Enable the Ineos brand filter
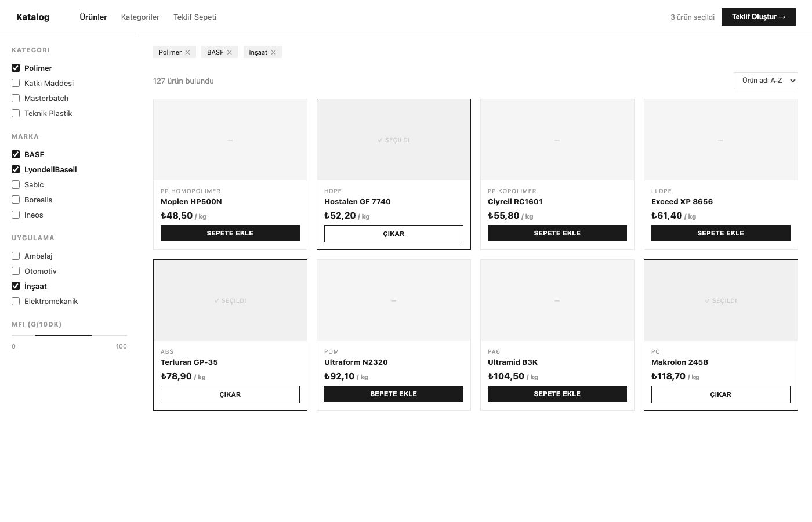This screenshot has width=812, height=522. click(16, 215)
